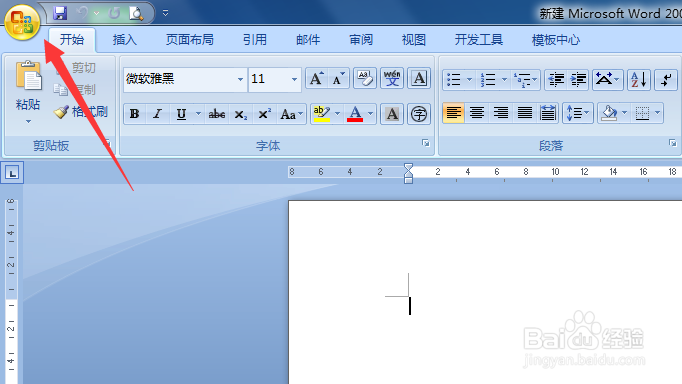Screen dimensions: 682x384
Task: Sort text with the A-Z button
Action: tap(639, 80)
